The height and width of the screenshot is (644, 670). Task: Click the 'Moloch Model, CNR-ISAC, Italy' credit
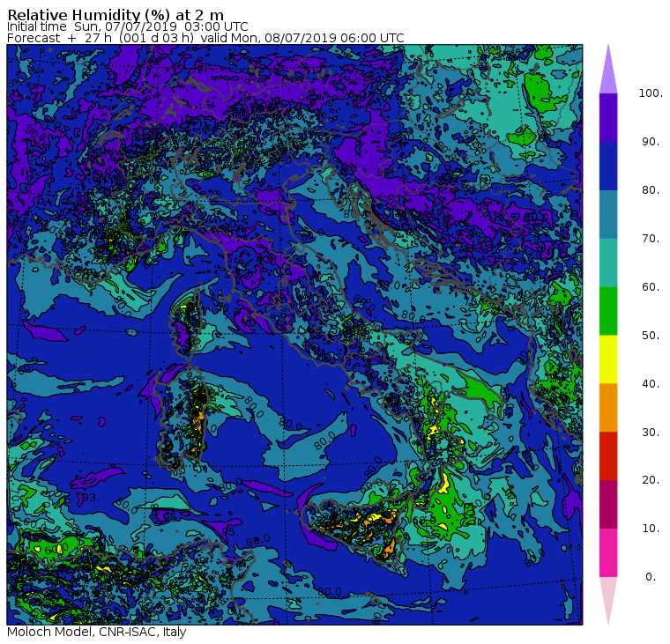[x=97, y=632]
